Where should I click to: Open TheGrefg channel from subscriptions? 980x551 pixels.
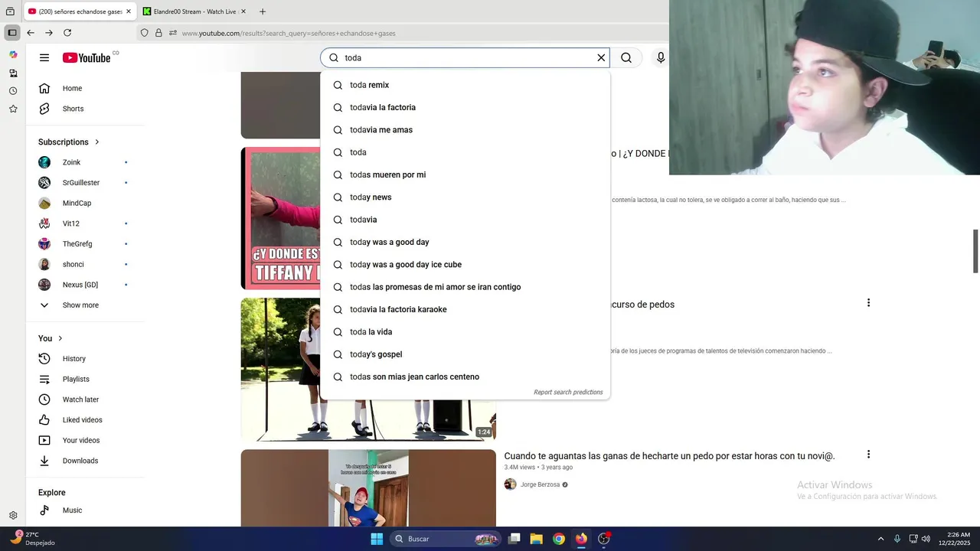coord(85,244)
